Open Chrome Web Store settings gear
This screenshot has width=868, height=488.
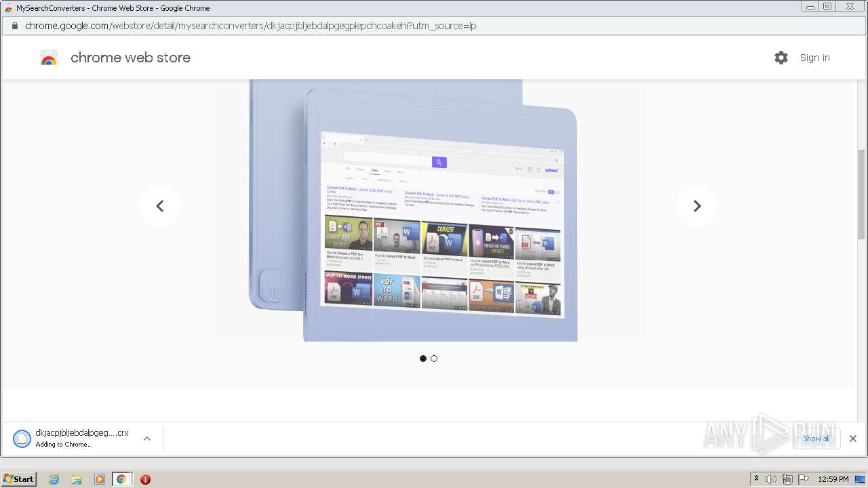pos(781,58)
